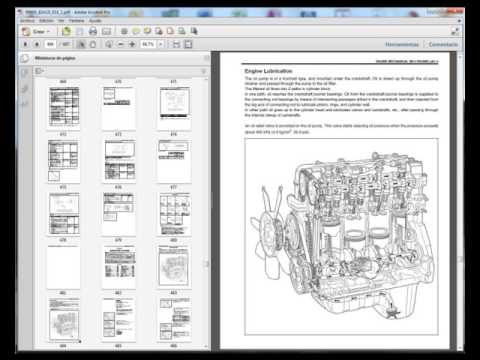This screenshot has height=360, width=480.
Task: Open the zoom level dropdown arrow
Action: (161, 44)
